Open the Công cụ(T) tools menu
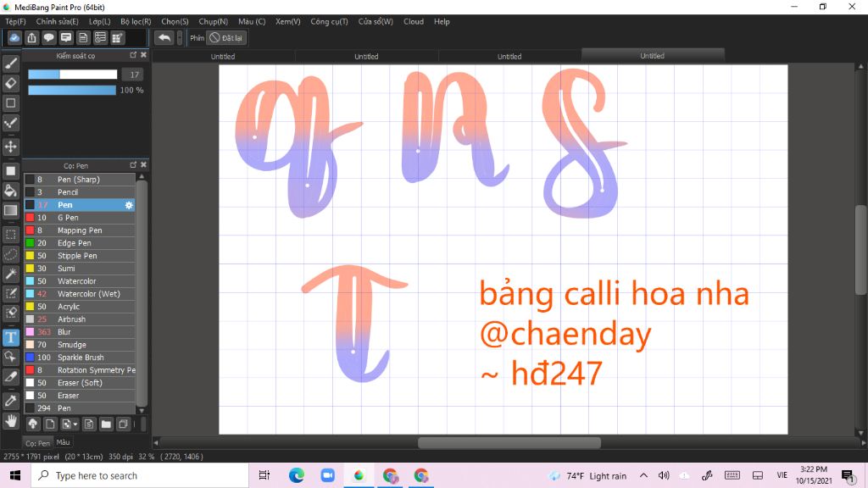The height and width of the screenshot is (488, 868). (x=329, y=21)
